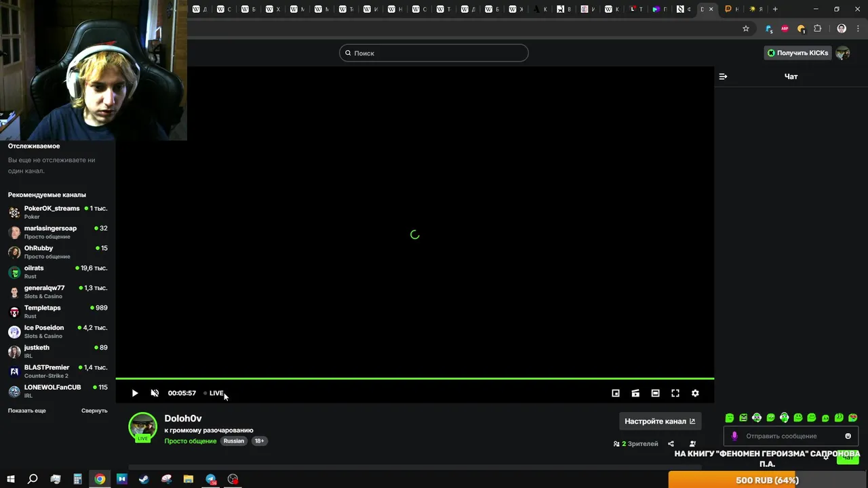868x488 pixels.
Task: Open Templetaps channel
Action: pos(58,312)
